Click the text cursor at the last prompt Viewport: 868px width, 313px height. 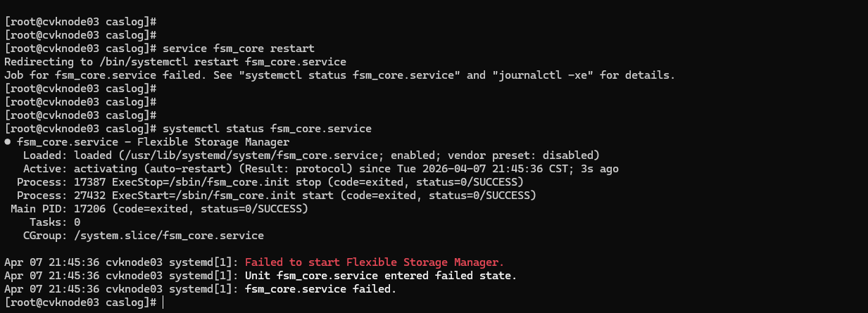[163, 302]
